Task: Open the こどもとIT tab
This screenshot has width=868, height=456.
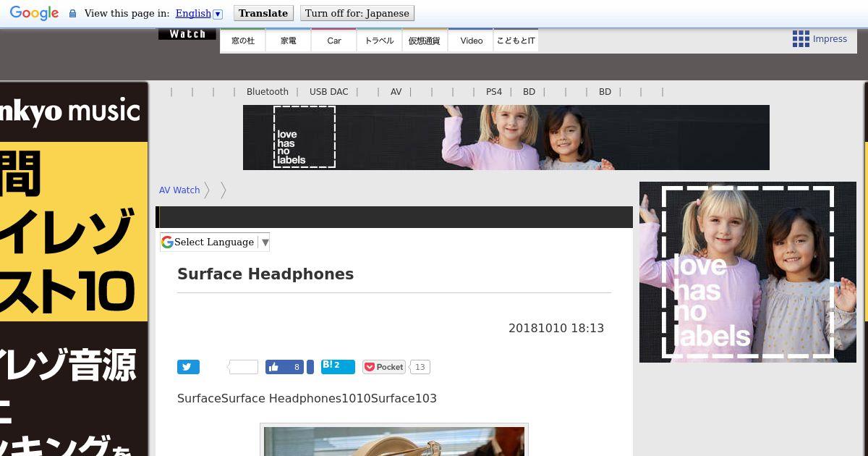Action: (x=516, y=41)
